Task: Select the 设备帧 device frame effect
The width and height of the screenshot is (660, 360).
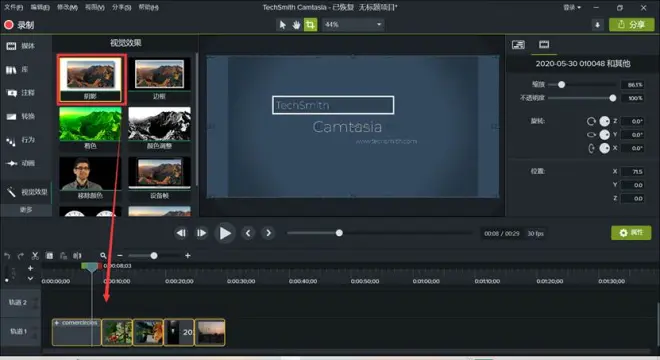Action: tap(159, 179)
